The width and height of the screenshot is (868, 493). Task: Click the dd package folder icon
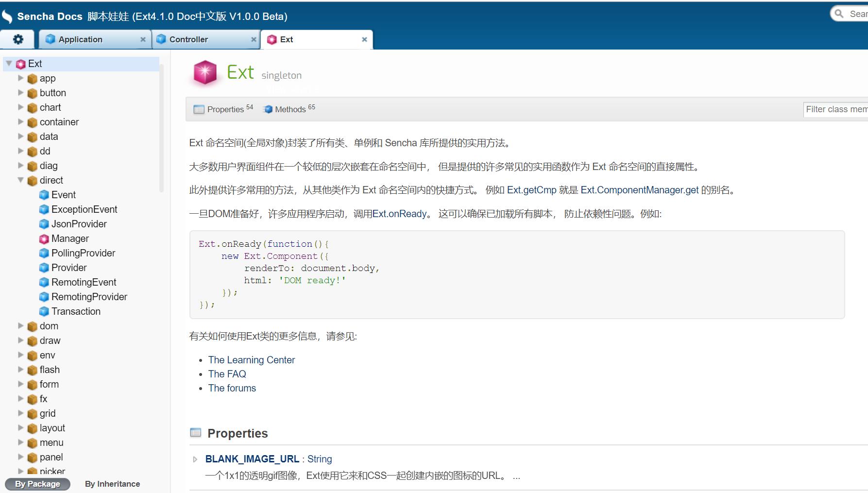pyautogui.click(x=32, y=151)
